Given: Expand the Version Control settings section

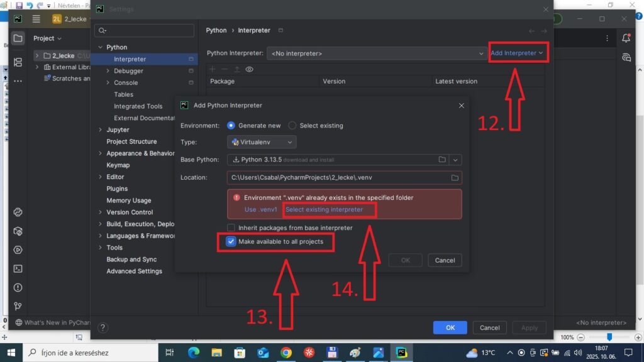Looking at the screenshot, I should point(101,212).
